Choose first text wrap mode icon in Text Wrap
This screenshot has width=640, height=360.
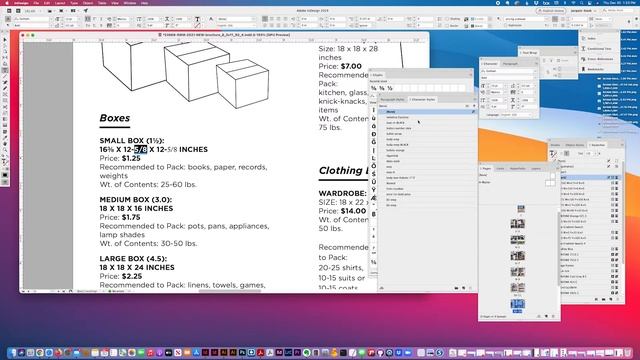pos(544,60)
